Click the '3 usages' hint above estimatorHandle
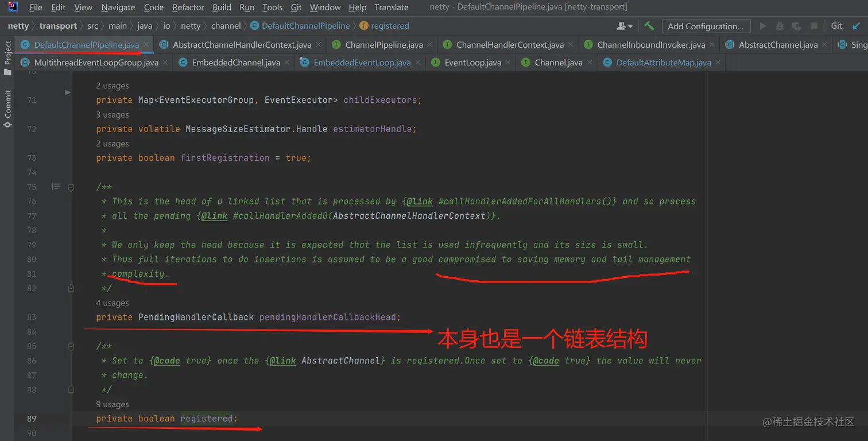The height and width of the screenshot is (441, 868). [x=113, y=115]
